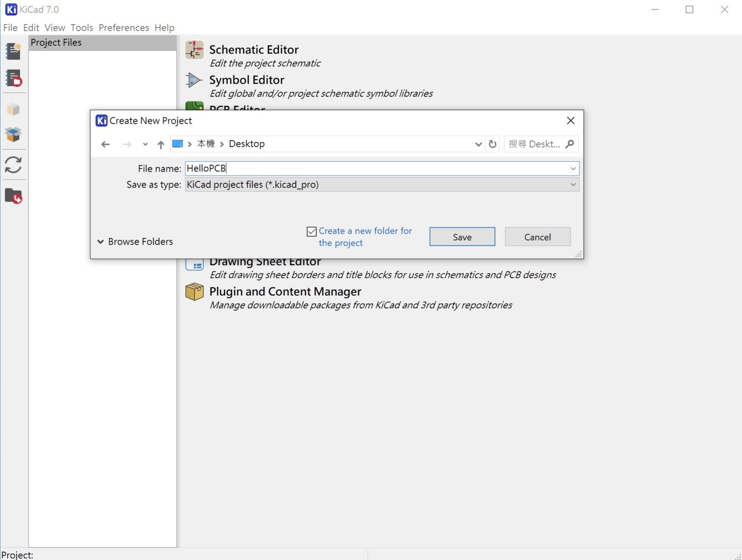This screenshot has width=742, height=560.
Task: Click the dialog's bottom-right resize grip
Action: click(x=578, y=254)
